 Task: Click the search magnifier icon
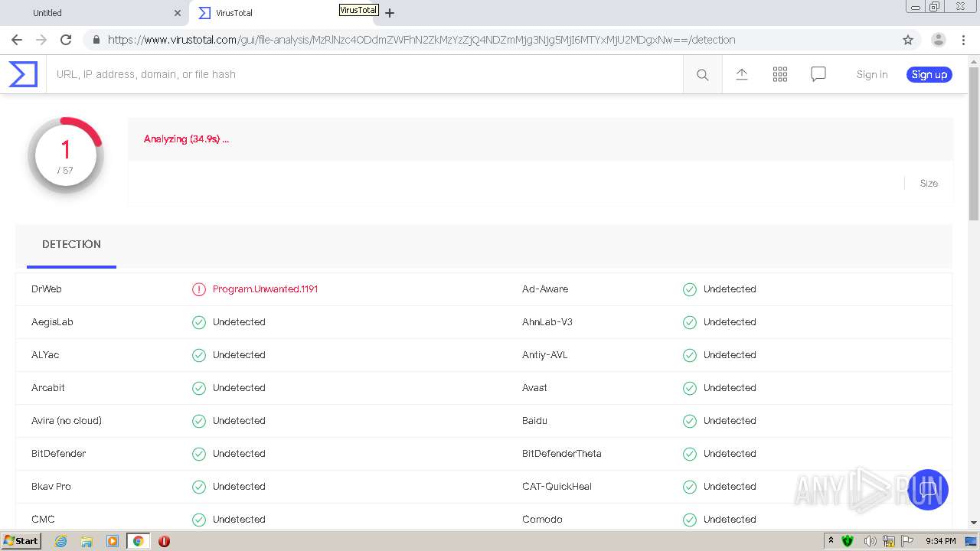702,74
